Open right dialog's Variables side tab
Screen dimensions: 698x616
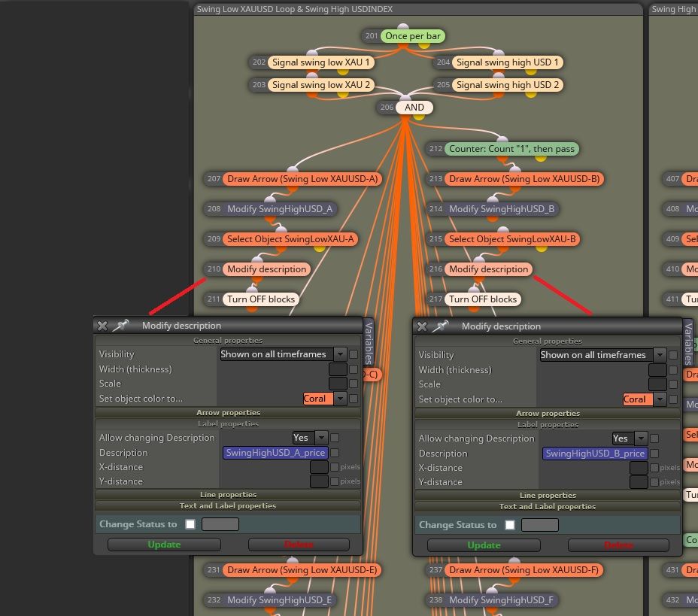[688, 344]
